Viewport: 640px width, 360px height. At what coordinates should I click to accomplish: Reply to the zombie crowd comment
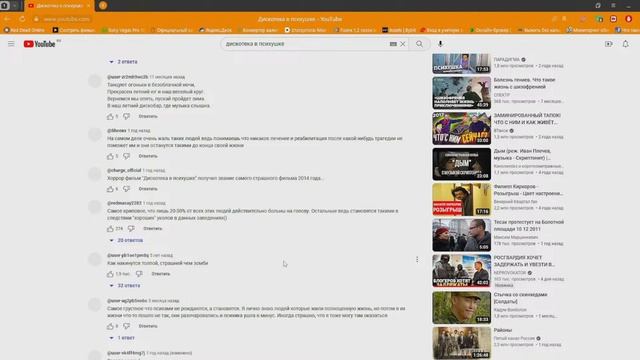pos(161,274)
